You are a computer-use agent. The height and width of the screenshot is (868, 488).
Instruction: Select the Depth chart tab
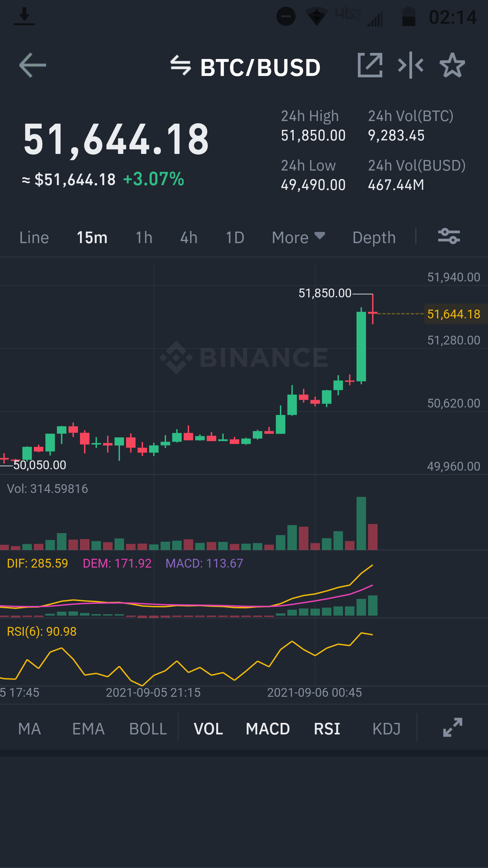tap(374, 237)
